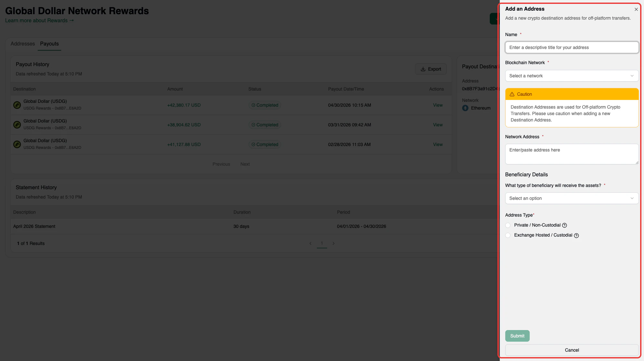Switch to the Addresses tab
This screenshot has width=644, height=361.
23,44
